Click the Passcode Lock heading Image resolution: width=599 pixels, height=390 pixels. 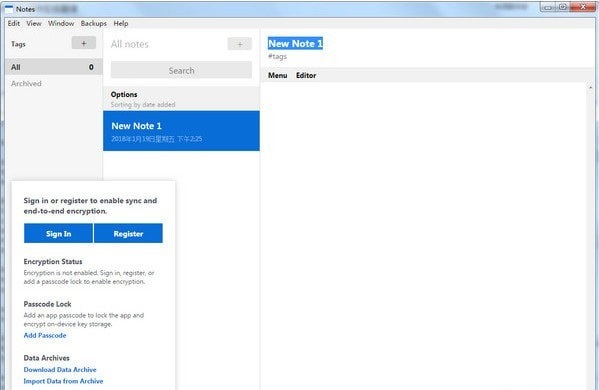(x=47, y=304)
